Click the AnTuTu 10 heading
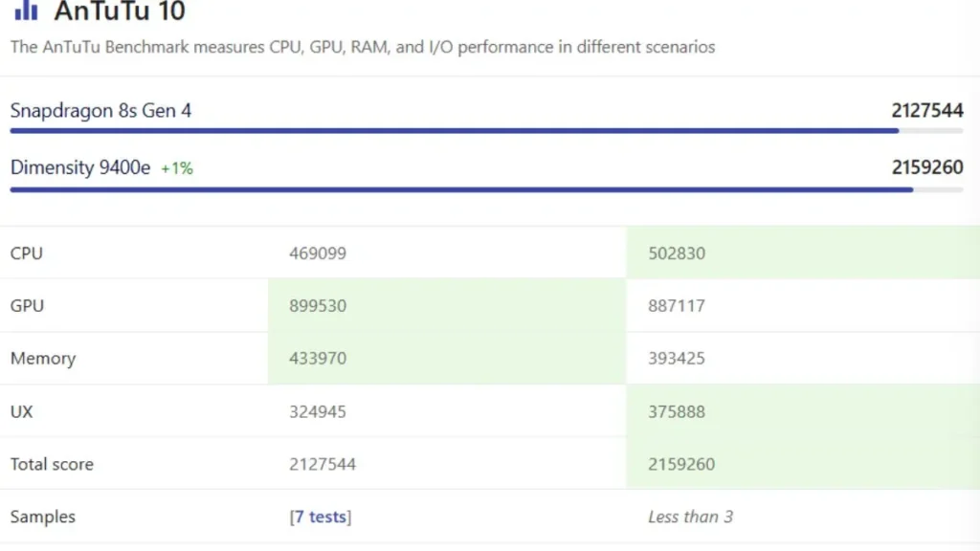Screen dimensions: 980x551 pos(120,11)
